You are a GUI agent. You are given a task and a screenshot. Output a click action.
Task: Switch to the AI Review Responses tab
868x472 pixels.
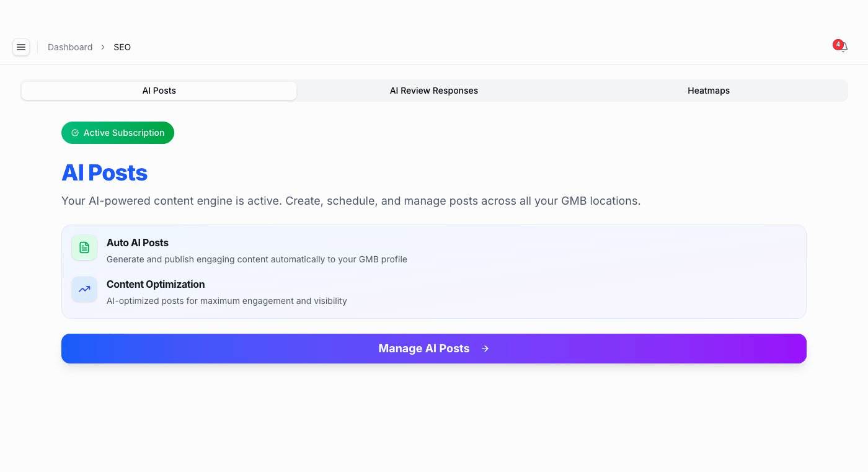click(434, 91)
